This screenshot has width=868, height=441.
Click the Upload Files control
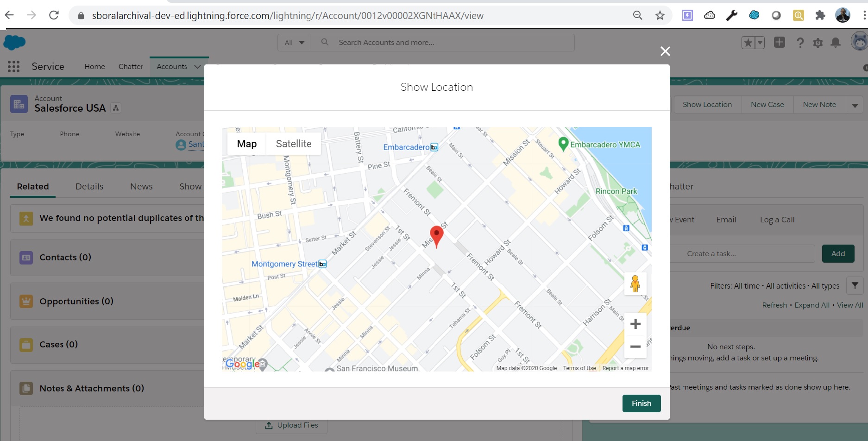(291, 425)
